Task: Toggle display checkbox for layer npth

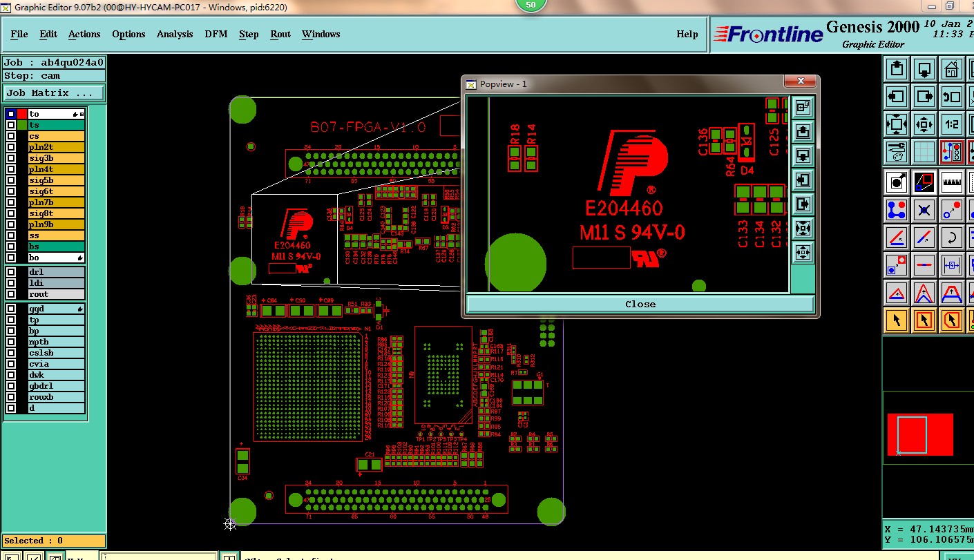Action: pyautogui.click(x=10, y=342)
